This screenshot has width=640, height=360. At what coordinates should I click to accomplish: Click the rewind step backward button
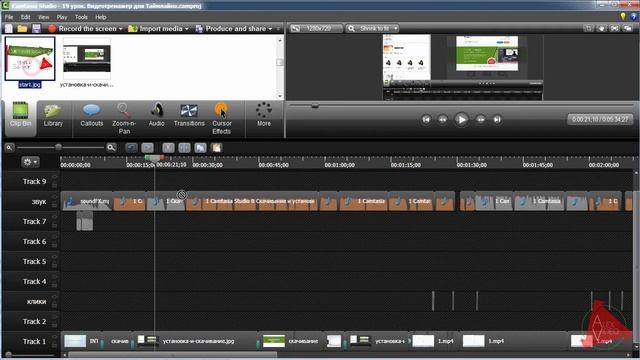442,120
